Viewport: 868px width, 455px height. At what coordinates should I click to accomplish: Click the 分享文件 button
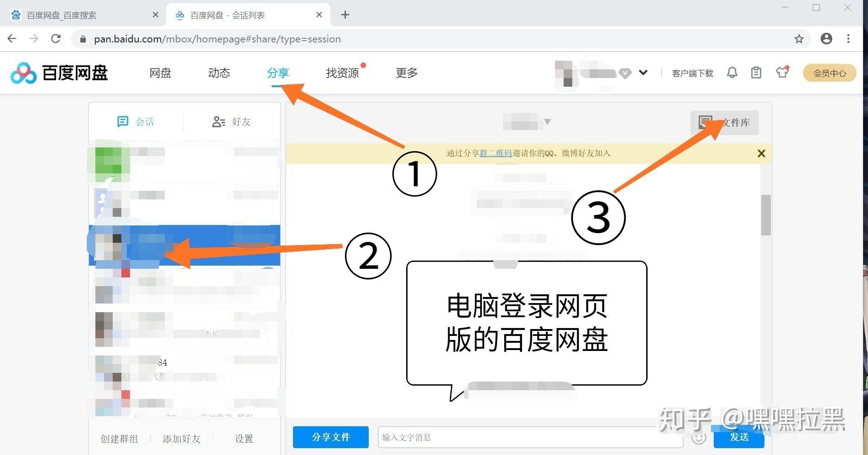pyautogui.click(x=331, y=437)
